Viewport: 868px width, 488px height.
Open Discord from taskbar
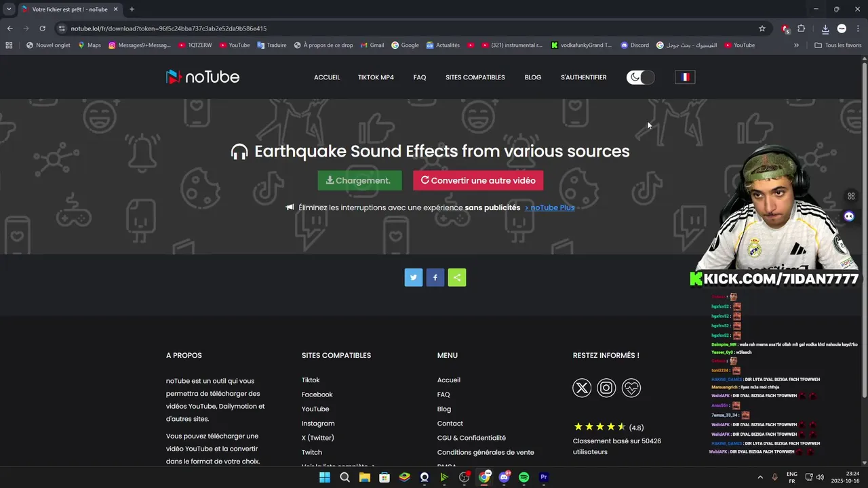504,477
